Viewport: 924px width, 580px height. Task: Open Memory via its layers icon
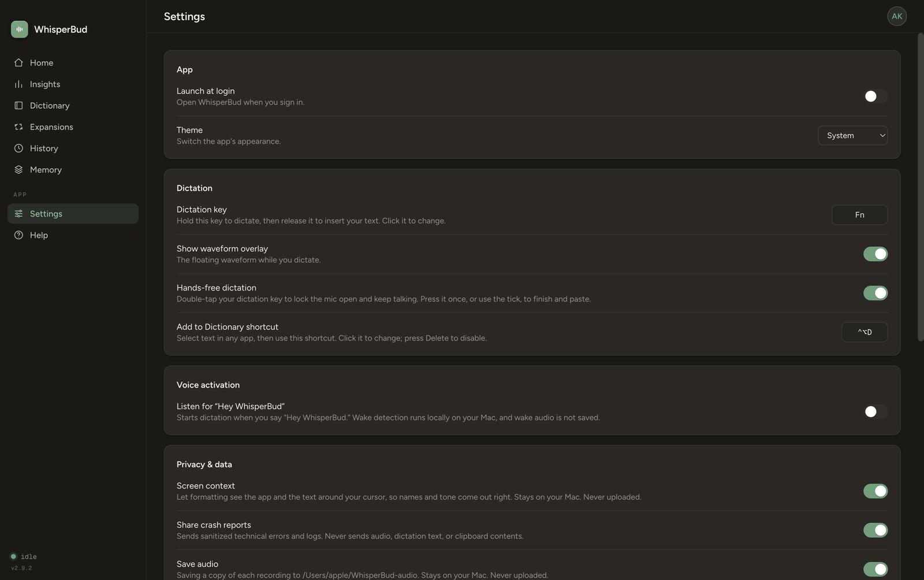(x=18, y=169)
